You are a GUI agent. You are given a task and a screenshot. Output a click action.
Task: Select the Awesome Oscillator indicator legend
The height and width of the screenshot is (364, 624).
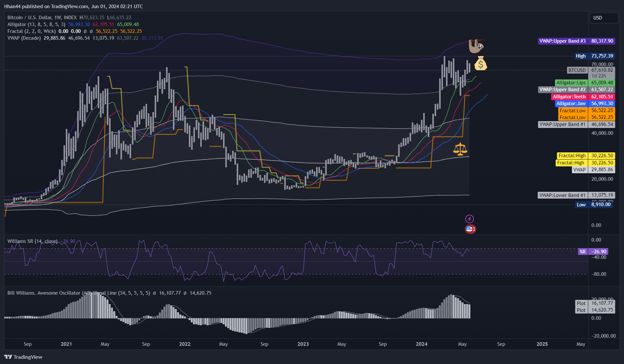(79, 293)
